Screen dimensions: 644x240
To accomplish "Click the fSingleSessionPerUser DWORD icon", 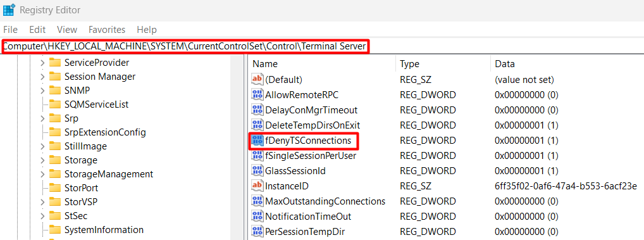I will 257,156.
